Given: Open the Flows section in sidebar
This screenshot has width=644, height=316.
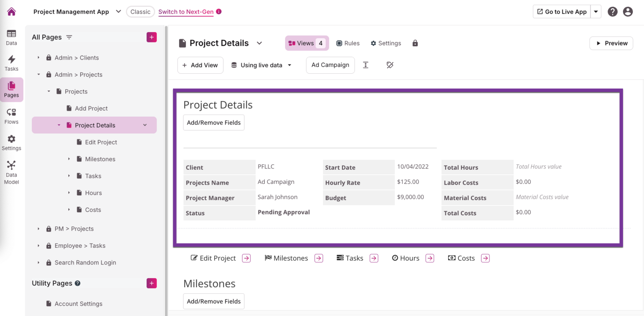Looking at the screenshot, I should pyautogui.click(x=12, y=116).
